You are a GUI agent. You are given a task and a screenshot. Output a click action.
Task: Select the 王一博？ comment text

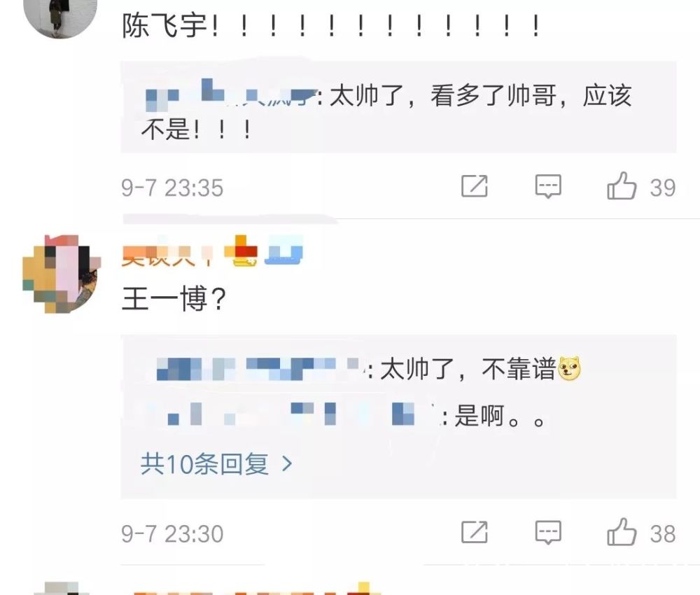(174, 299)
